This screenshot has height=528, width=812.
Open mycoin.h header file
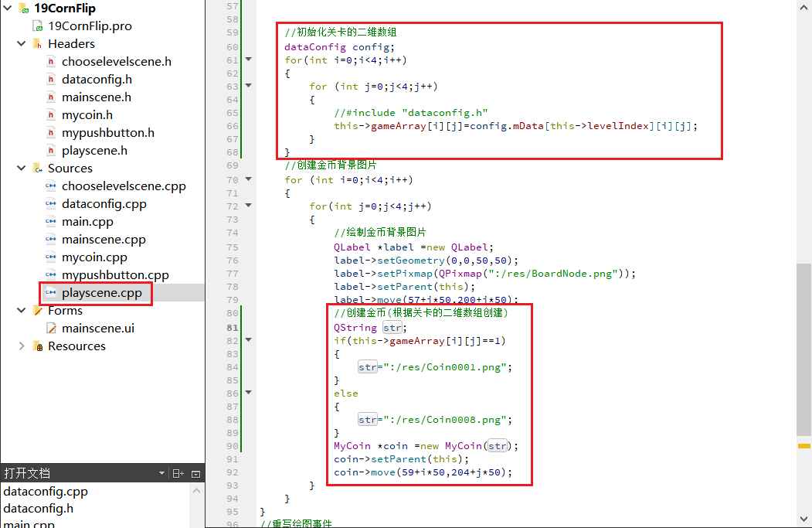tap(87, 115)
